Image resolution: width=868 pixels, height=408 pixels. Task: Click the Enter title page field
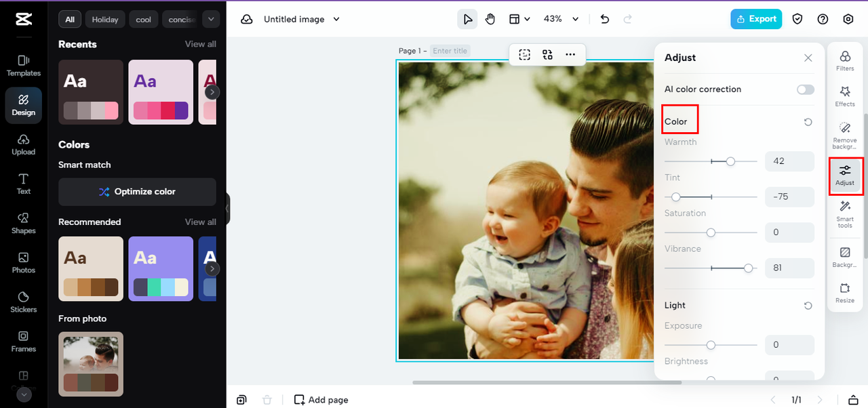[x=450, y=51]
